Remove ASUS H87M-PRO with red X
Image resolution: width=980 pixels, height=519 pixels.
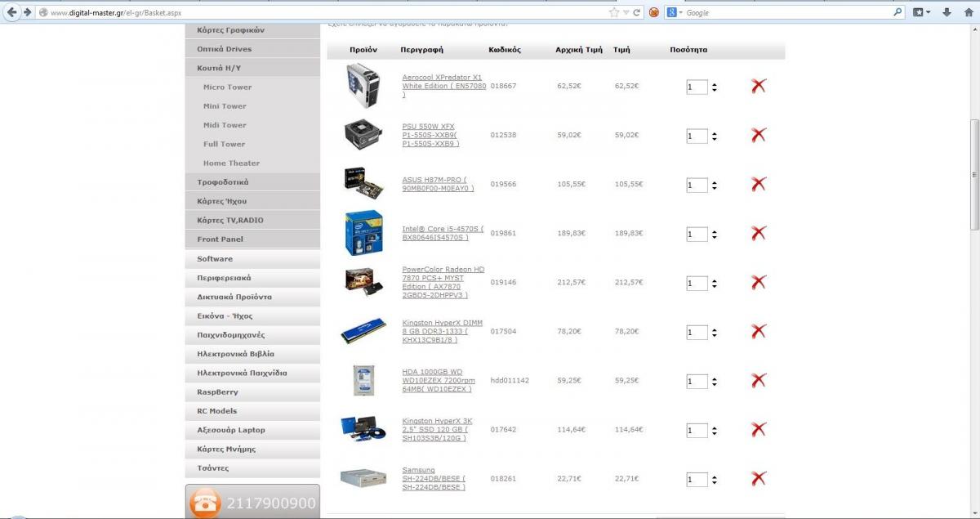pos(759,184)
